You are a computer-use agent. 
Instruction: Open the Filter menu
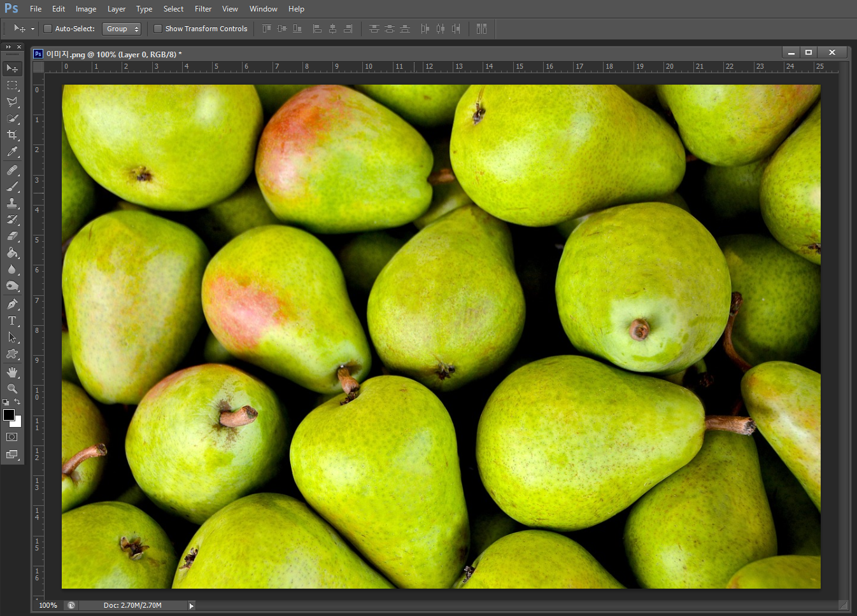point(203,9)
